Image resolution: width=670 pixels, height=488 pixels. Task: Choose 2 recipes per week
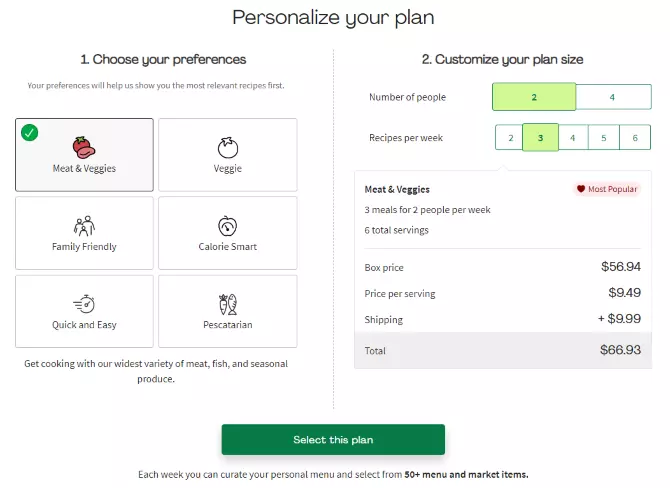(x=509, y=138)
